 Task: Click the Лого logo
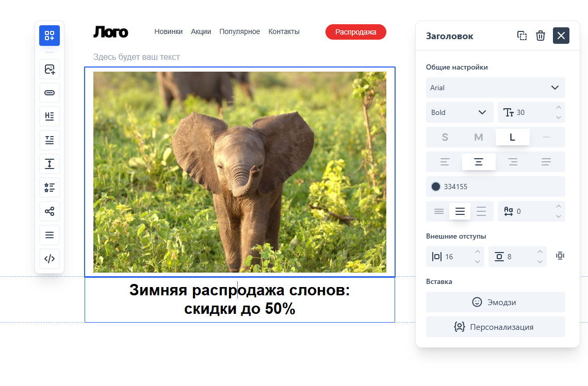coord(110,32)
